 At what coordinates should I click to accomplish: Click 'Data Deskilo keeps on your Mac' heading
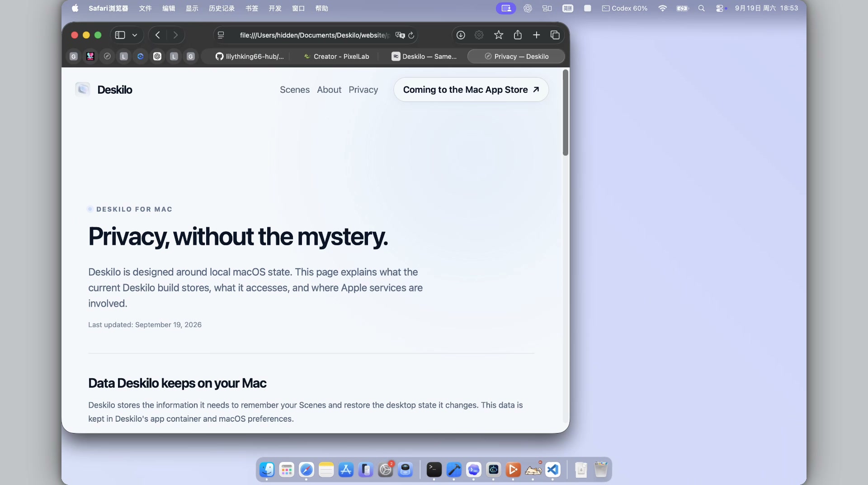[177, 383]
